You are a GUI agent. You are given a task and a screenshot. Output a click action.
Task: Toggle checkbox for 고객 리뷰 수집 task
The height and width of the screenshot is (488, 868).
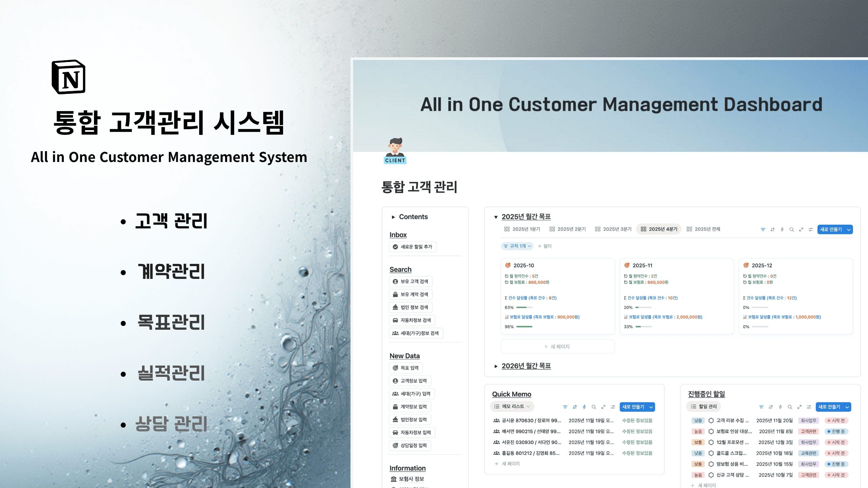pos(711,421)
